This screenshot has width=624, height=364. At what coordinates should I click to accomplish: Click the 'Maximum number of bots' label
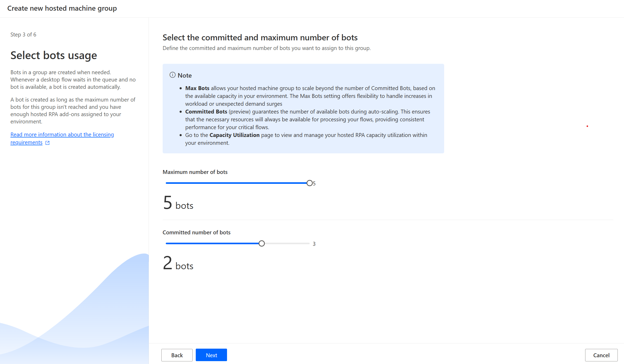click(195, 172)
